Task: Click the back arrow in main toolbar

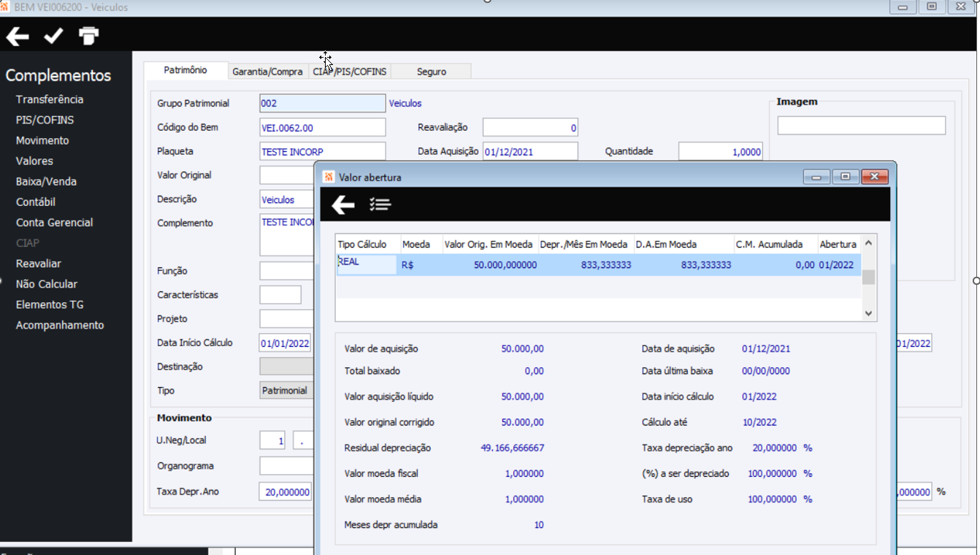Action: (x=18, y=36)
